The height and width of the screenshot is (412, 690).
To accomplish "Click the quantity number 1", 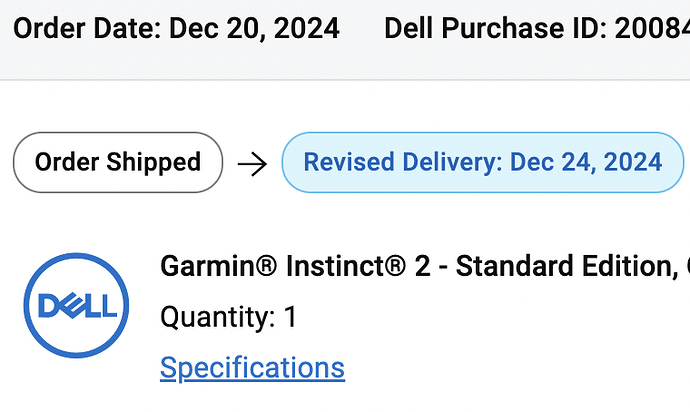I will (x=291, y=317).
